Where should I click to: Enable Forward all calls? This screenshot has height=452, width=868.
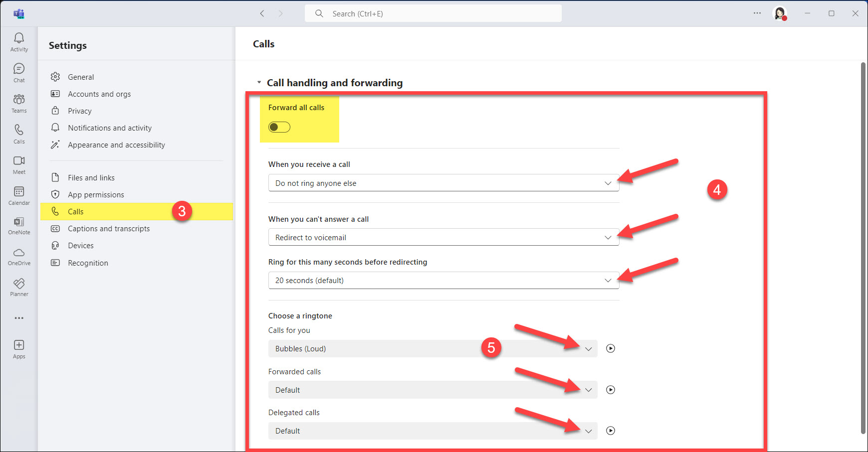pos(279,127)
